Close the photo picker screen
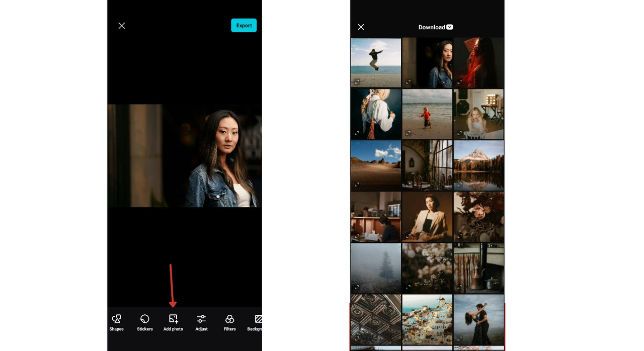The image size is (644, 351). tap(361, 27)
